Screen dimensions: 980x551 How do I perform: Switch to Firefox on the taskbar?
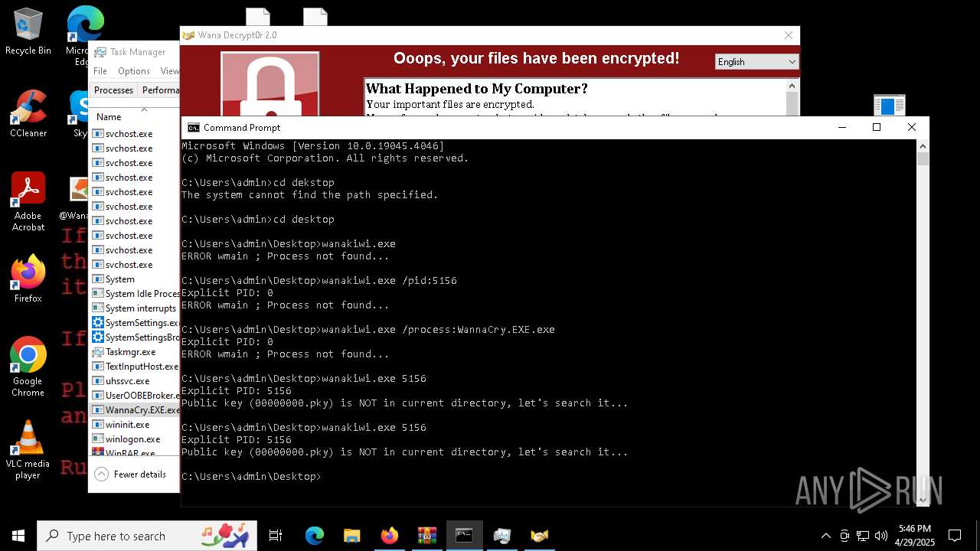coord(389,536)
